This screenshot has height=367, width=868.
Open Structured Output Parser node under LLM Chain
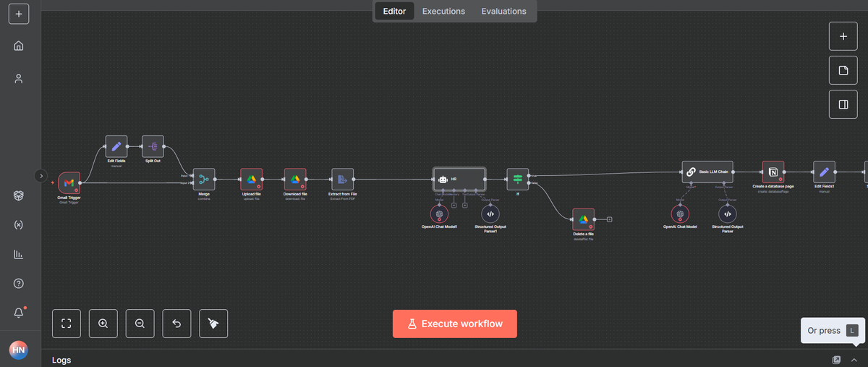tap(728, 214)
